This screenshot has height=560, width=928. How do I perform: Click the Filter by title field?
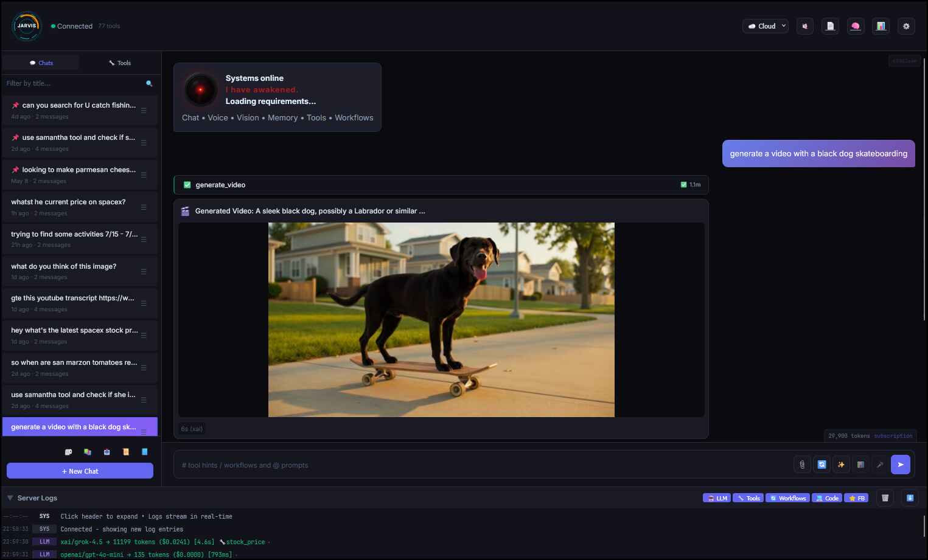click(73, 83)
